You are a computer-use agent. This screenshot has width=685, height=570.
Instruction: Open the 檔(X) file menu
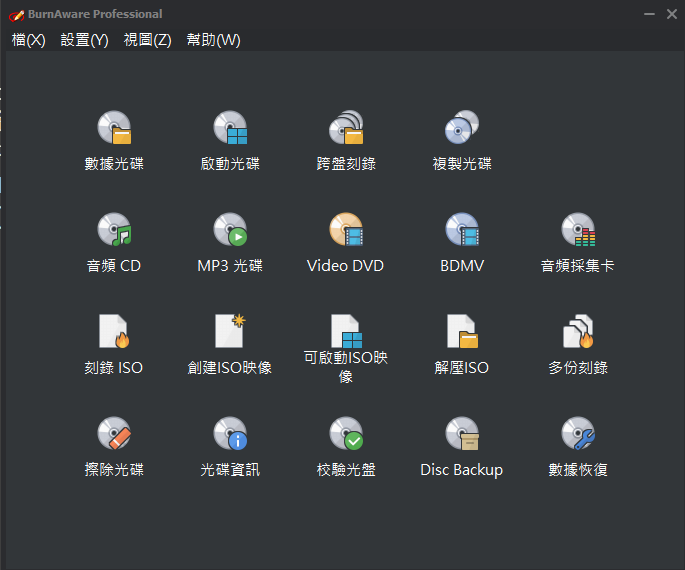[x=28, y=40]
